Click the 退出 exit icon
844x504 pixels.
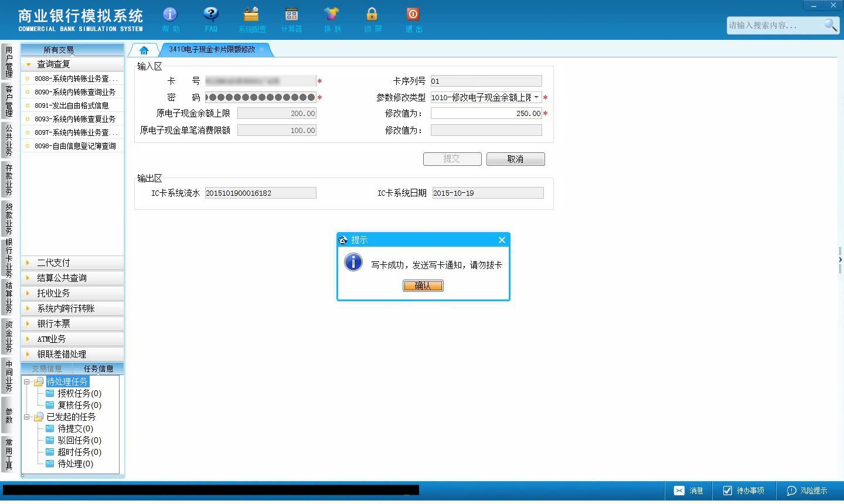pos(413,14)
